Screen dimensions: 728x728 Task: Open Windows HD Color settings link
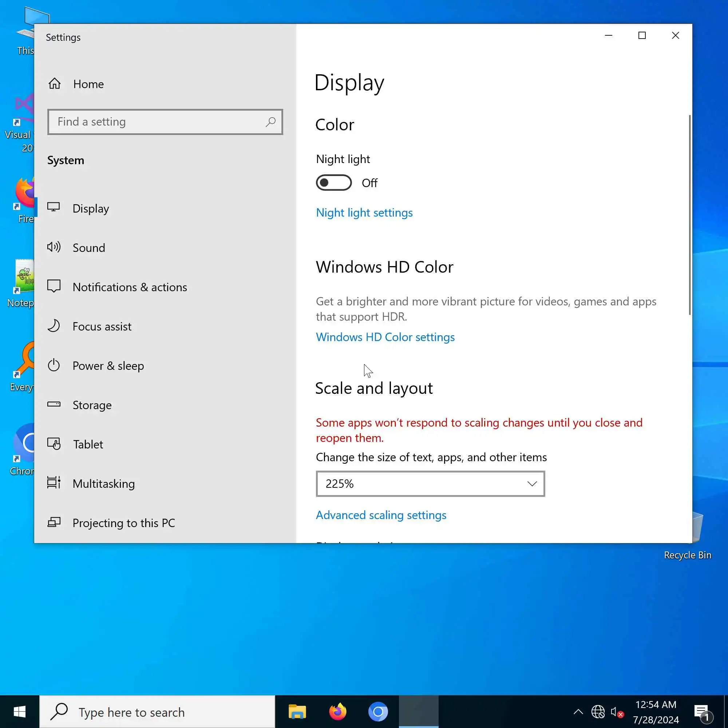385,337
